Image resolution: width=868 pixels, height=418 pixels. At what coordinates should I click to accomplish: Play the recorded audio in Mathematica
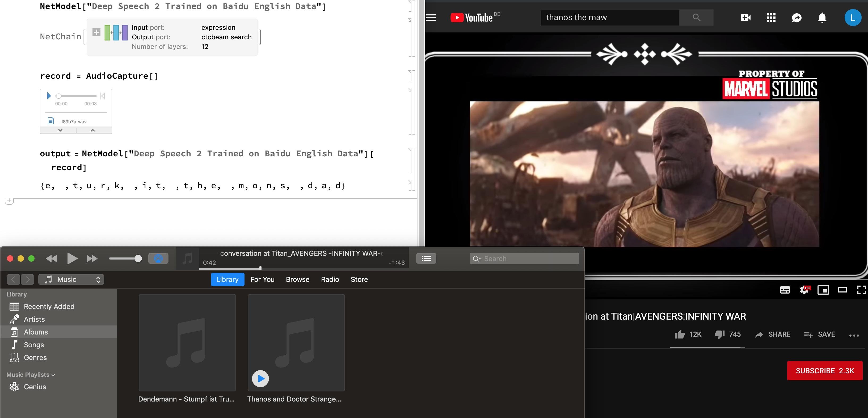[49, 96]
